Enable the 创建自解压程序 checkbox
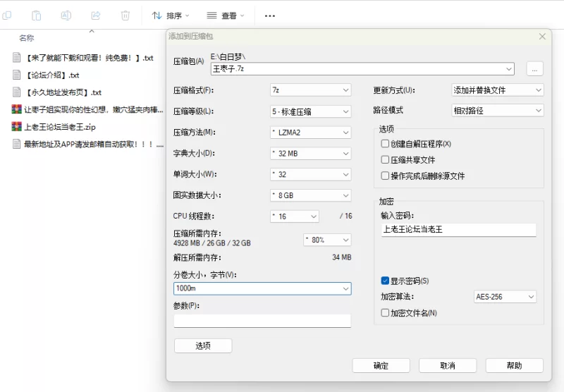564x392 pixels. point(385,144)
